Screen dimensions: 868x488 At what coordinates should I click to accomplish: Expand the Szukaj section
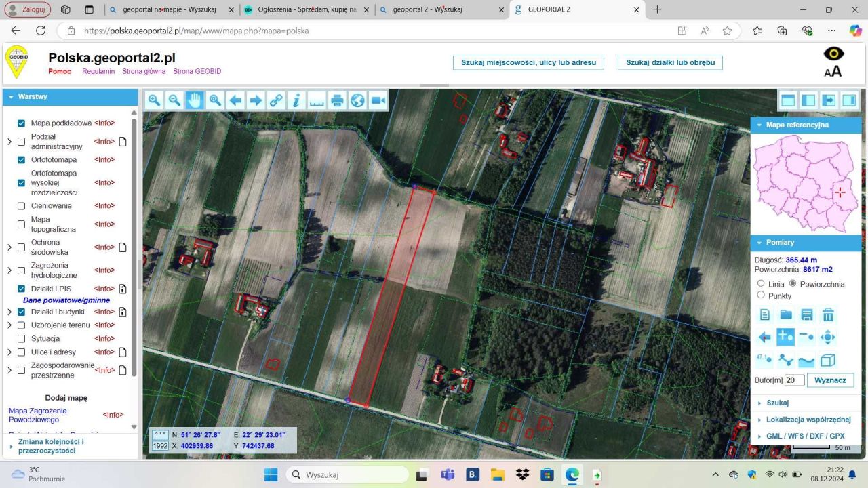pyautogui.click(x=806, y=403)
